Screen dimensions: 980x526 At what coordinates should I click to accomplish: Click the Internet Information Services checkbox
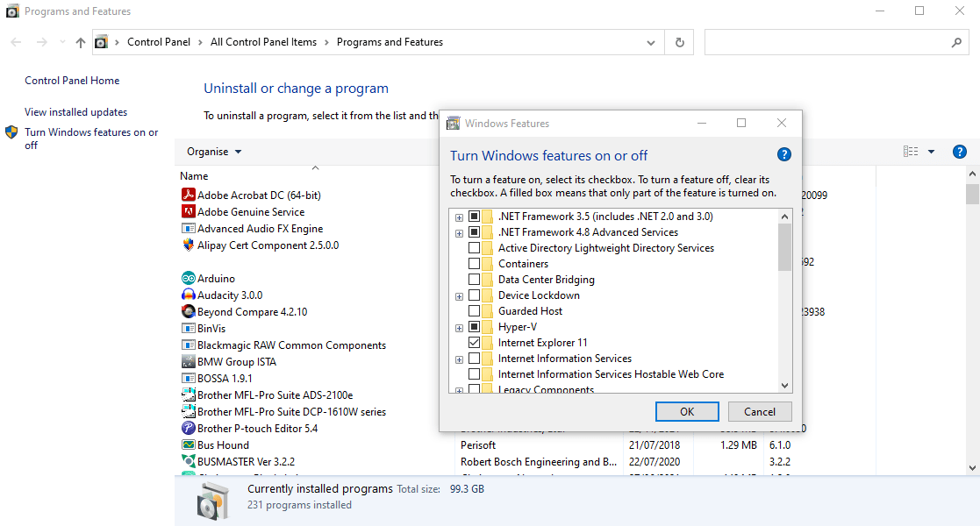point(474,358)
